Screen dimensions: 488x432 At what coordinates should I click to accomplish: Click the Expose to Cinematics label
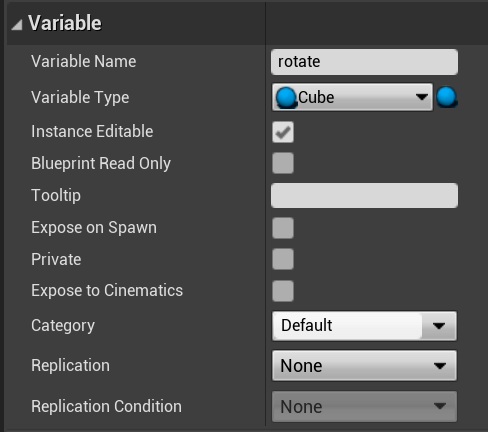107,290
